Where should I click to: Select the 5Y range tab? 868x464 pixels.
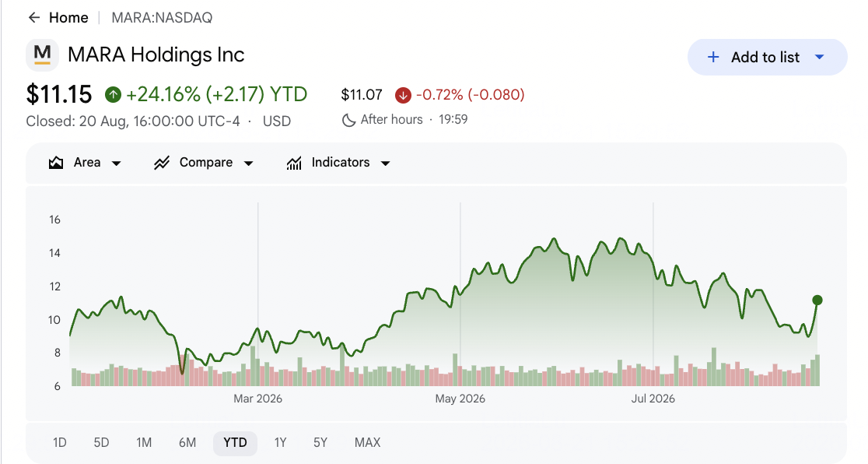320,442
